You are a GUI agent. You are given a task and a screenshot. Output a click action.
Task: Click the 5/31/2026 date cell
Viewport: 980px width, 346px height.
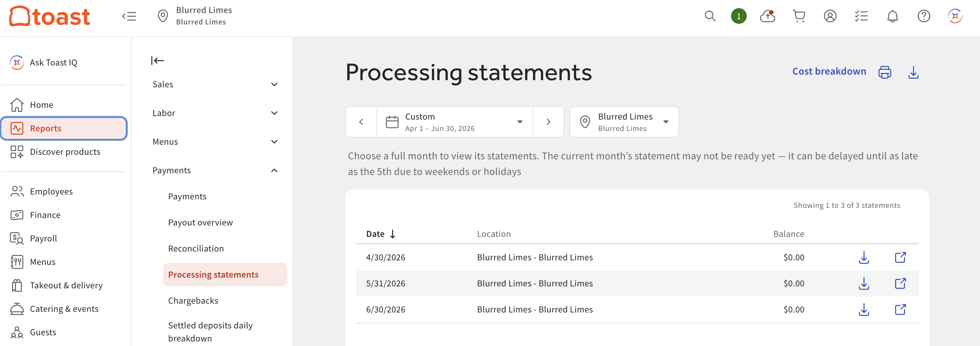tap(385, 283)
